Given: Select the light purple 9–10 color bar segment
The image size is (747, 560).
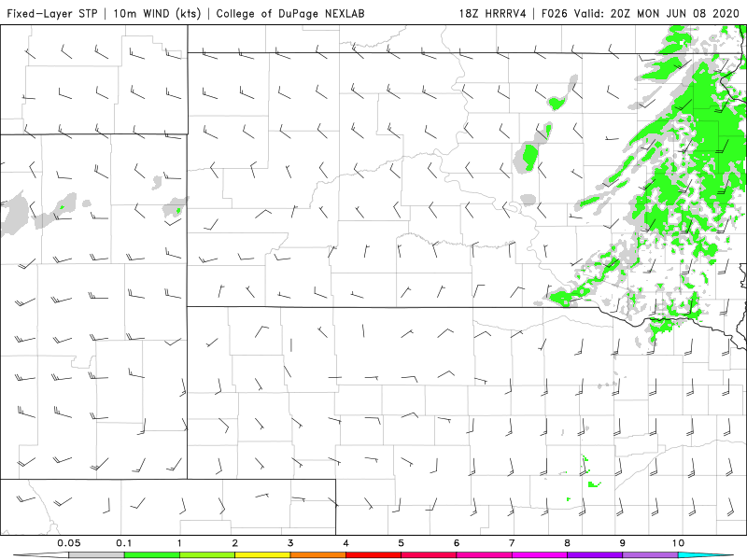Looking at the screenshot, I should pyautogui.click(x=650, y=555).
